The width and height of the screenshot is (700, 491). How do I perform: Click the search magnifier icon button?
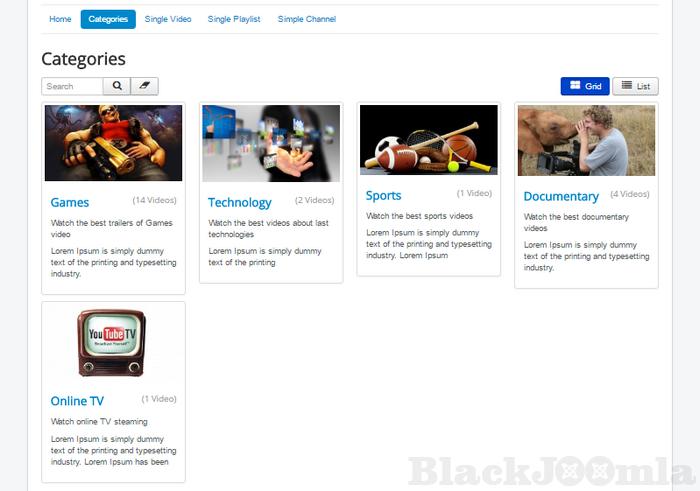point(117,86)
